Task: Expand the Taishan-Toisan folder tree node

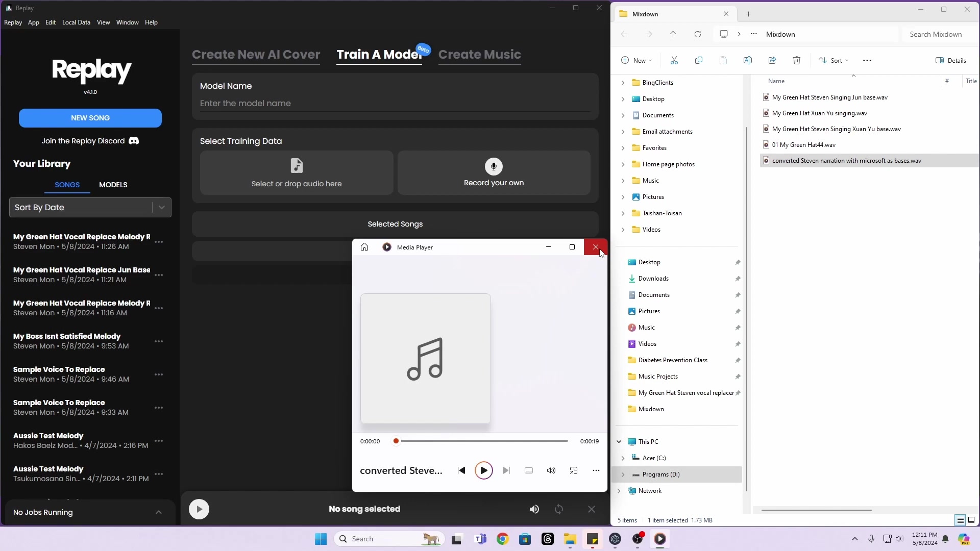Action: (623, 213)
